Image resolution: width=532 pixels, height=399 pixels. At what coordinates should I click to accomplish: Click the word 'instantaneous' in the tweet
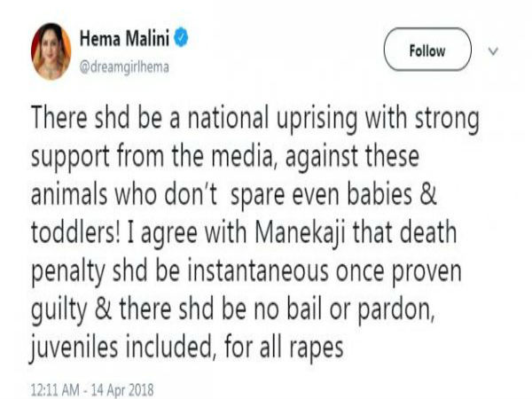[x=258, y=270]
